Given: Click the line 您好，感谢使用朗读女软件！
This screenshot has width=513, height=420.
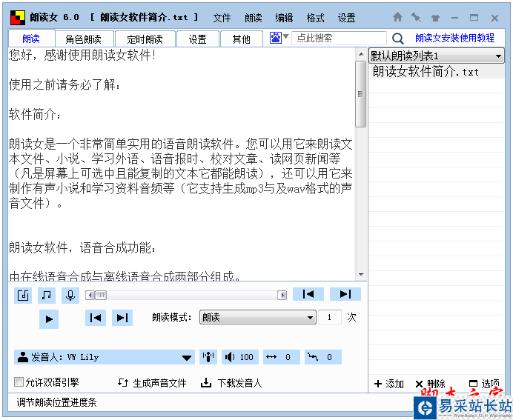Looking at the screenshot, I should pos(82,55).
